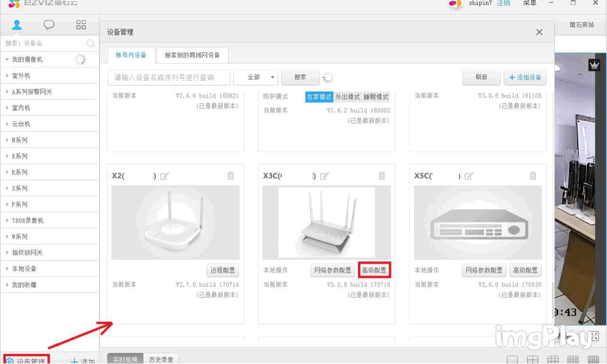The height and width of the screenshot is (364, 607).
Task: Open the messages chat bubble icon
Action: [49, 25]
